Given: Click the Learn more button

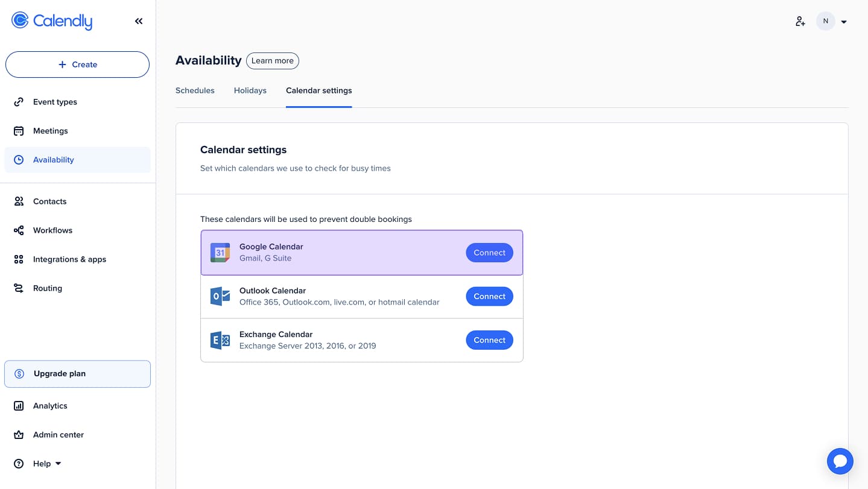Looking at the screenshot, I should point(273,61).
